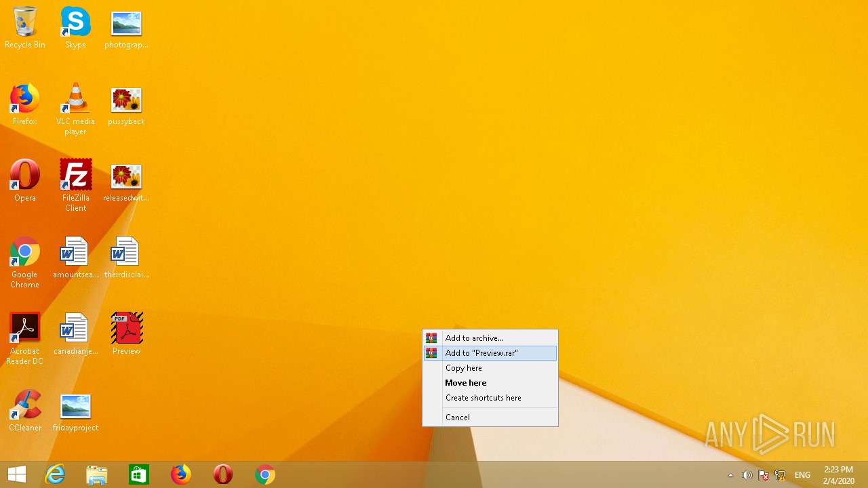This screenshot has height=488, width=868.
Task: Open the Action Center flag icon
Action: [763, 475]
